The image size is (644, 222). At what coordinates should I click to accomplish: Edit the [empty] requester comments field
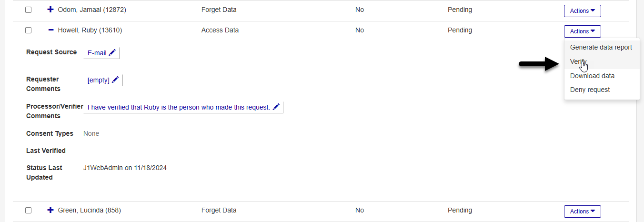99,80
